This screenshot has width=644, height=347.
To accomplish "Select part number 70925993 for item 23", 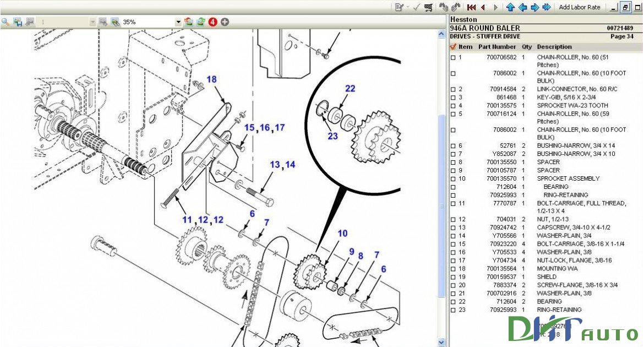I will (x=503, y=310).
